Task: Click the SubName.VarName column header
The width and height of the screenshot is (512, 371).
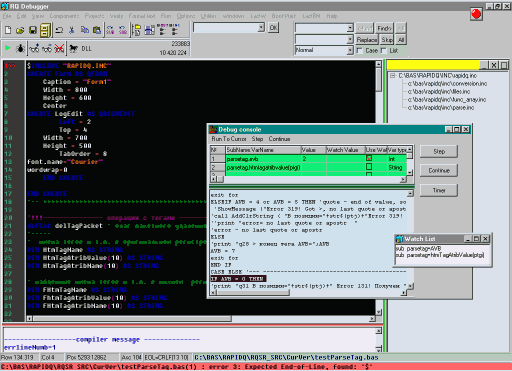Action: click(263, 150)
